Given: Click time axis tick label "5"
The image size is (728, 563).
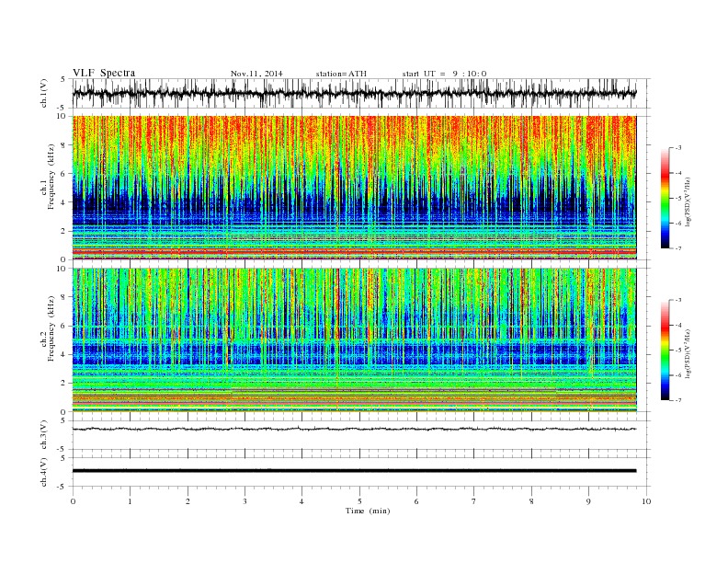Looking at the screenshot, I should [x=359, y=501].
